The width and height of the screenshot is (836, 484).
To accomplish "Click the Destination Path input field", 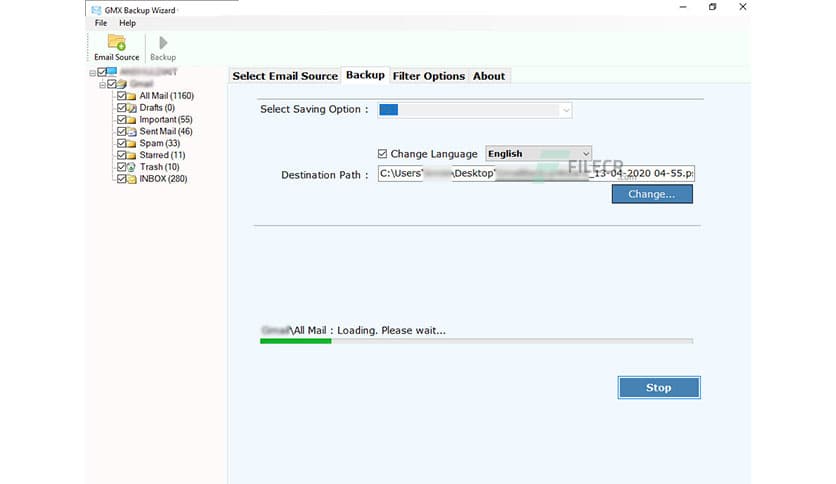I will click(x=536, y=174).
